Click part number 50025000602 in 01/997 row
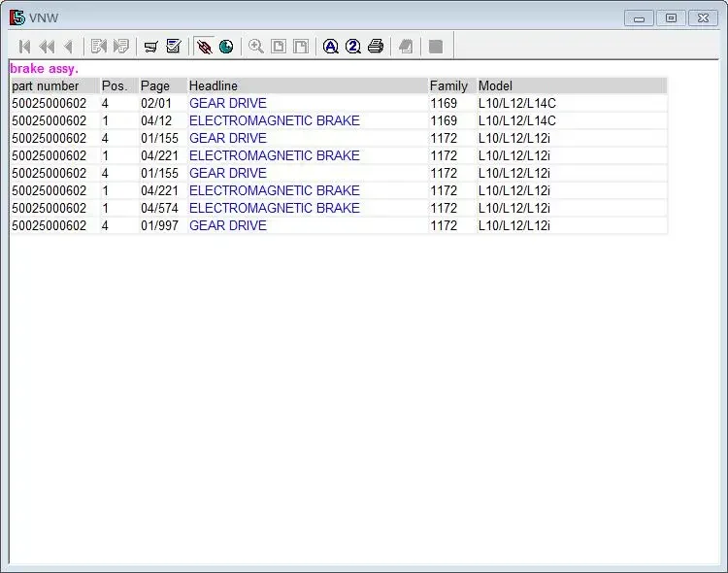The image size is (728, 573). click(49, 226)
